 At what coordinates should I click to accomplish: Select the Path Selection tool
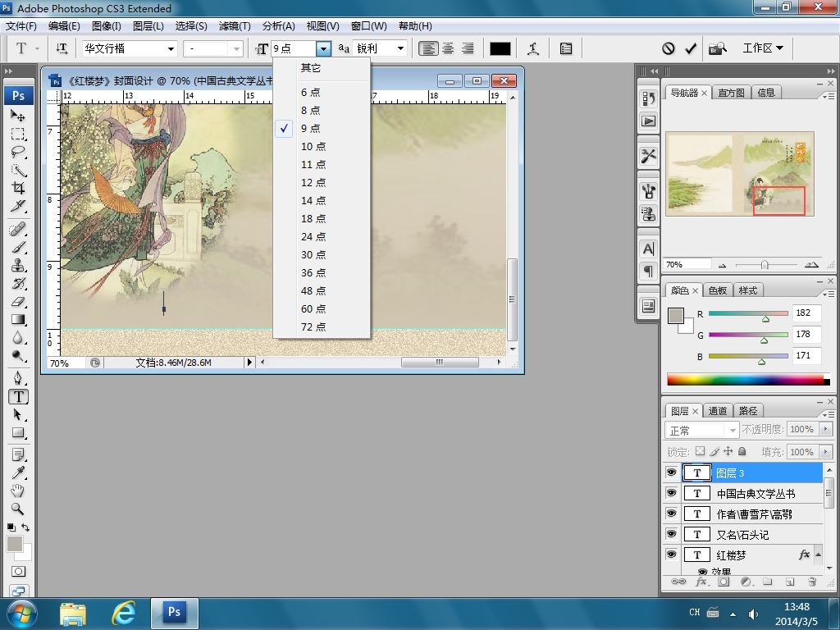point(18,414)
